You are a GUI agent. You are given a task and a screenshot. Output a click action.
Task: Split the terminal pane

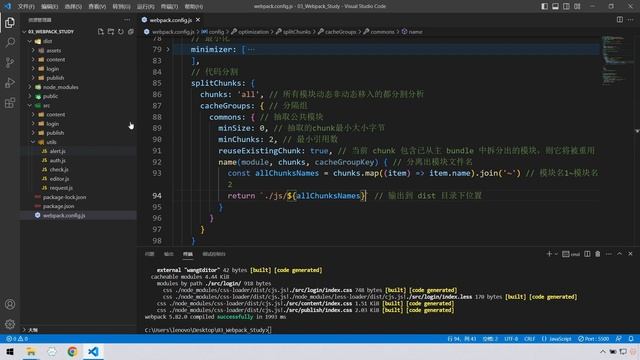point(587,254)
